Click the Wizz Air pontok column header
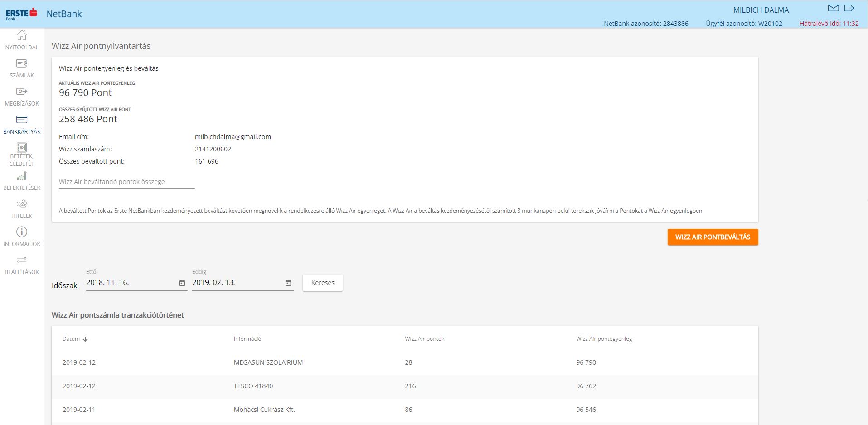Viewport: 868px width, 425px height. click(425, 339)
